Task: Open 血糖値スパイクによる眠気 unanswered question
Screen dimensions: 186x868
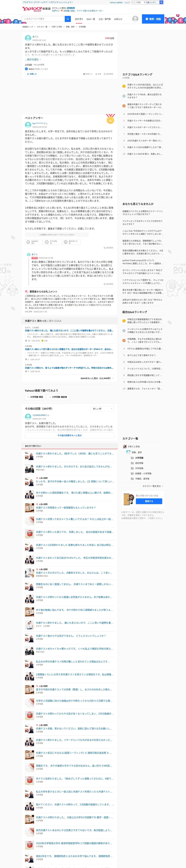Action: pyautogui.click(x=143, y=213)
